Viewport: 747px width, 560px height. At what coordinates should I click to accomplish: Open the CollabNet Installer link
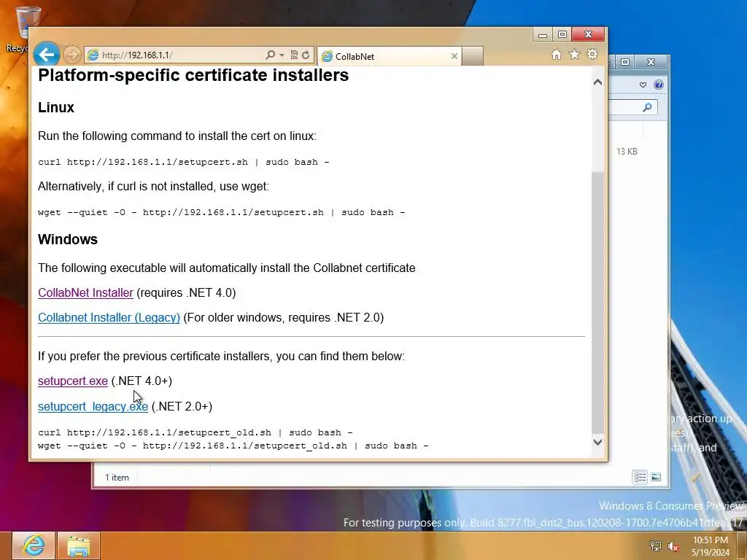[x=86, y=293]
